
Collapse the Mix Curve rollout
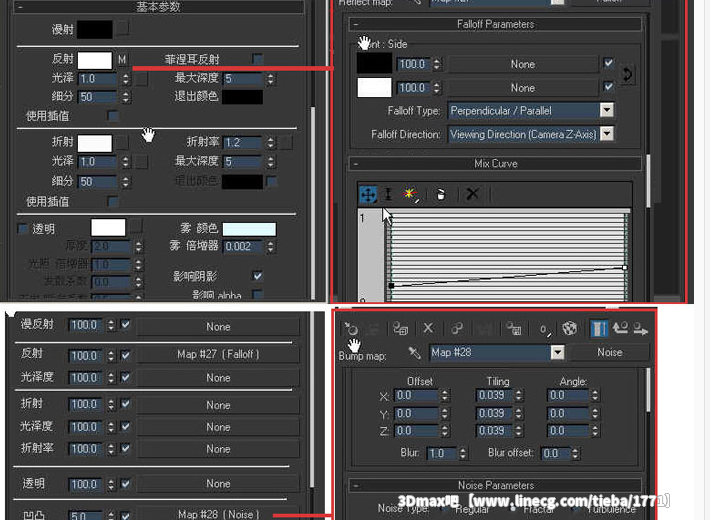coord(355,164)
